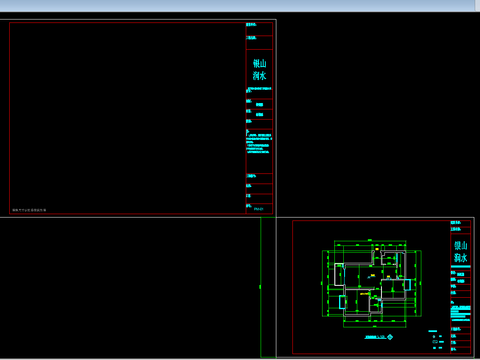Click the floor plan drawing thumbnail
The width and height of the screenshot is (480, 360).
coord(372,283)
